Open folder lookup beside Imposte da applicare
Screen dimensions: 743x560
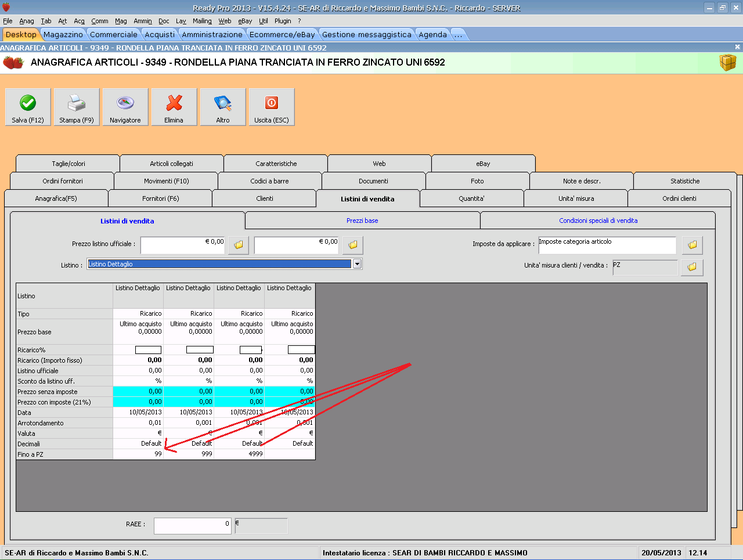[692, 245]
